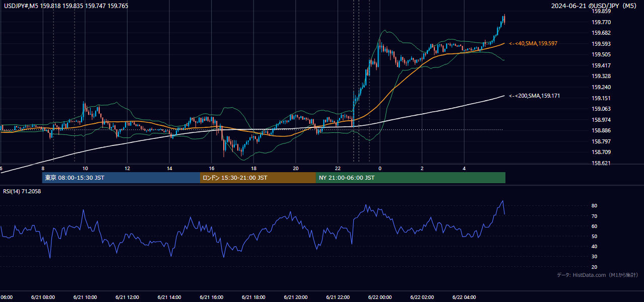The width and height of the screenshot is (644, 302).
Task: Click hour tick '4' under the price chart
Action: coord(465,169)
